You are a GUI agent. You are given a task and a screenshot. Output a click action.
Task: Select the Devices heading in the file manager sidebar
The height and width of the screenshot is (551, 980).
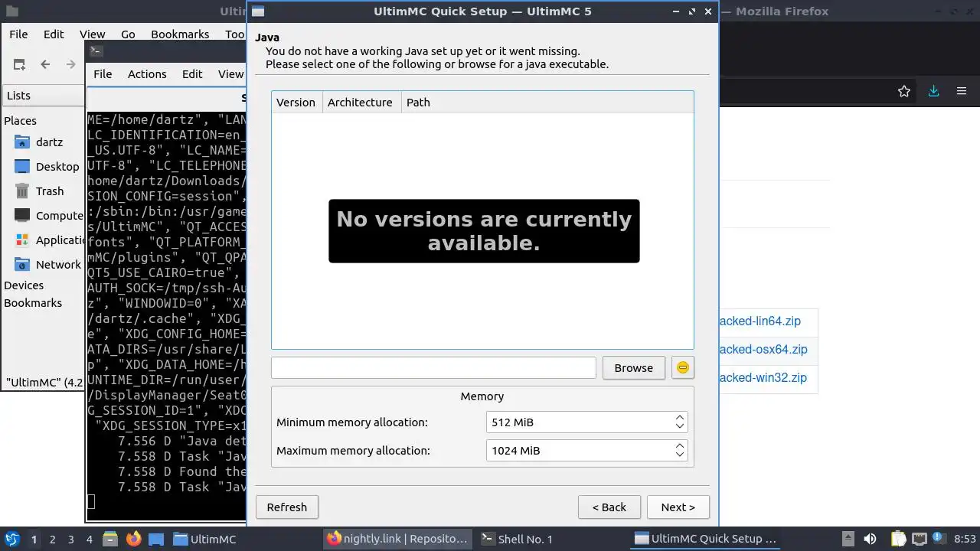point(24,285)
